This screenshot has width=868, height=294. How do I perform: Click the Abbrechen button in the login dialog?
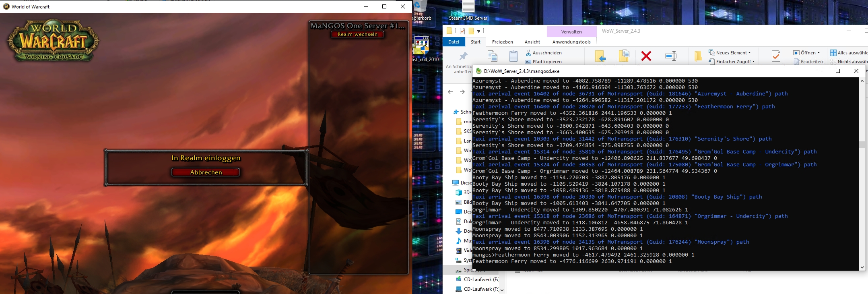206,172
